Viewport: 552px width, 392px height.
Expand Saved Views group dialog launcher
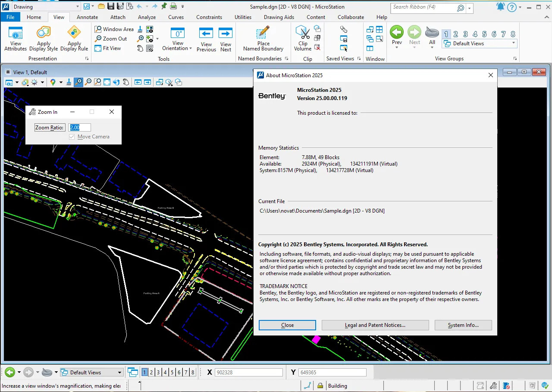[x=359, y=59]
